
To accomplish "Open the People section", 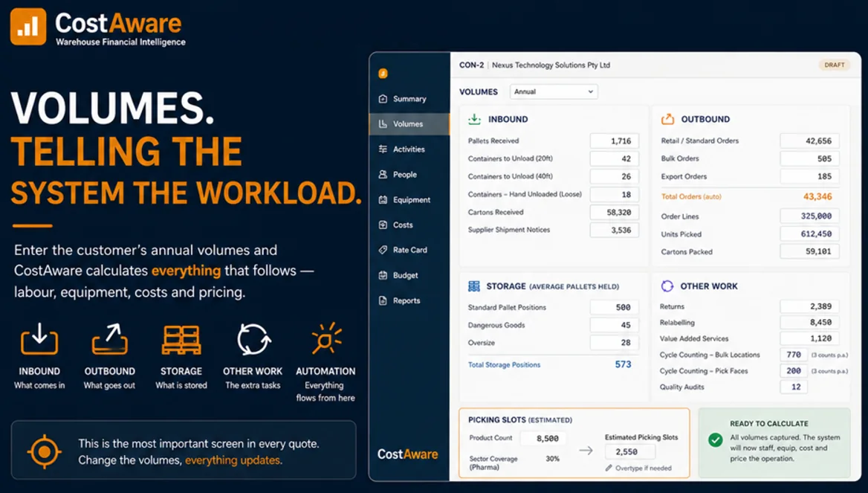I will tap(409, 175).
